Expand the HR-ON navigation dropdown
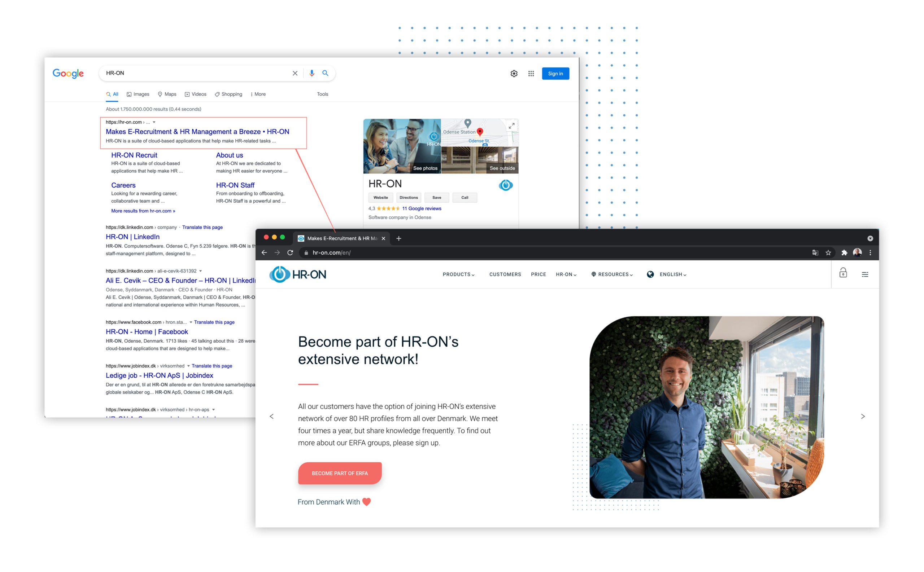This screenshot has width=924, height=572. coord(566,274)
